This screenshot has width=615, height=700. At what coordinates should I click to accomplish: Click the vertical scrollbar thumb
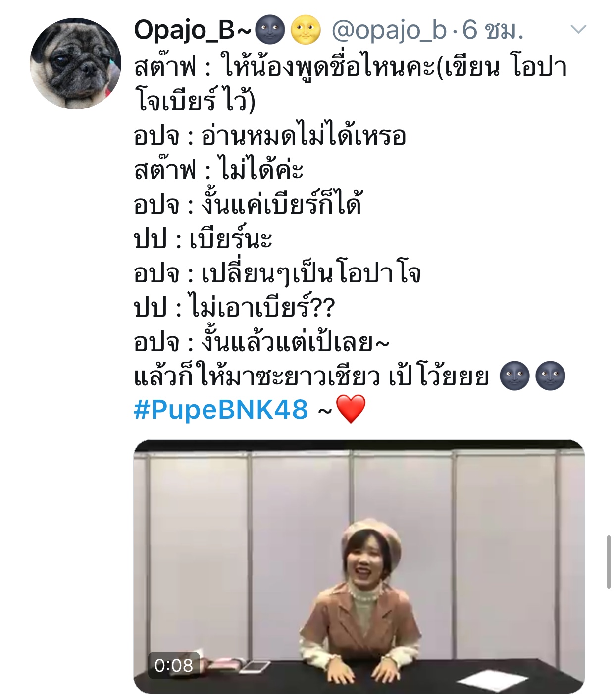[x=609, y=561]
